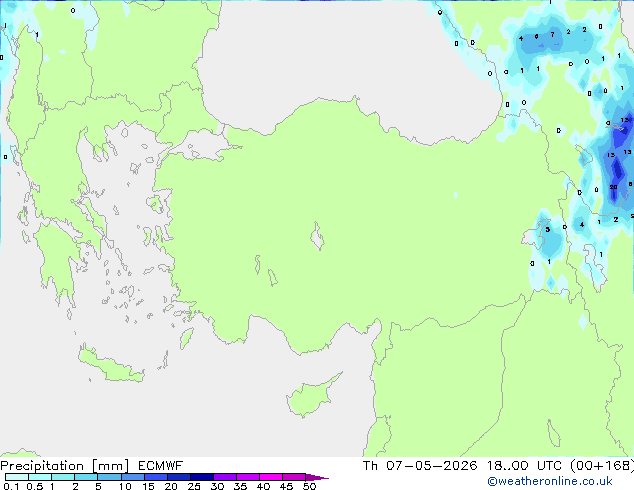Click the 0.1–0.5 mm legend color box

pyautogui.click(x=17, y=477)
